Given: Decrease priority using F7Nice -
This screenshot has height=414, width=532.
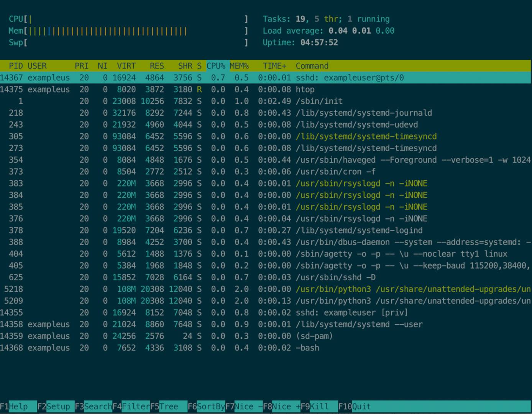Looking at the screenshot, I should click(243, 406).
